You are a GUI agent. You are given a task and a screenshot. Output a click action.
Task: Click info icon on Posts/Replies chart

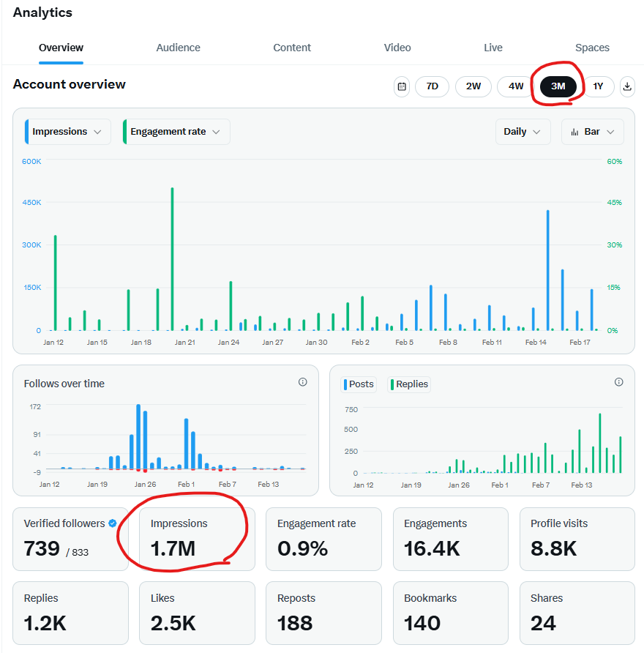619,382
